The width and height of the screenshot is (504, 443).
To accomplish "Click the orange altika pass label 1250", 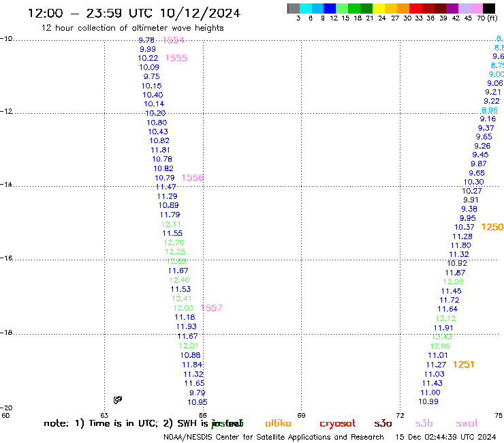I will point(492,227).
